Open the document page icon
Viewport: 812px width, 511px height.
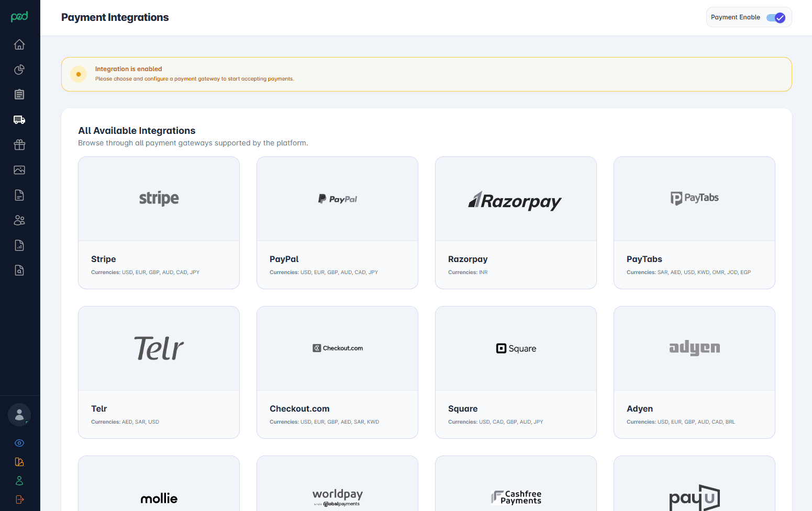pos(19,195)
